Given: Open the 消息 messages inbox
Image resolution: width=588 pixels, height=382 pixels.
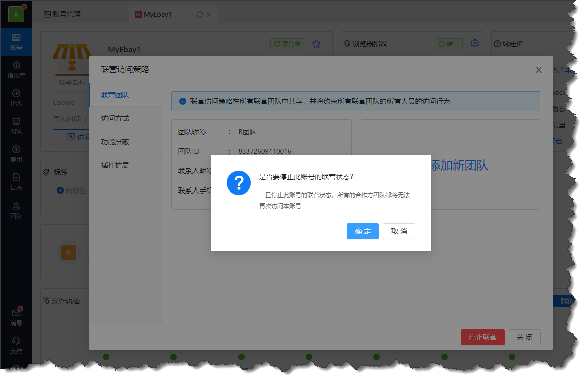Looking at the screenshot, I should coord(16,317).
